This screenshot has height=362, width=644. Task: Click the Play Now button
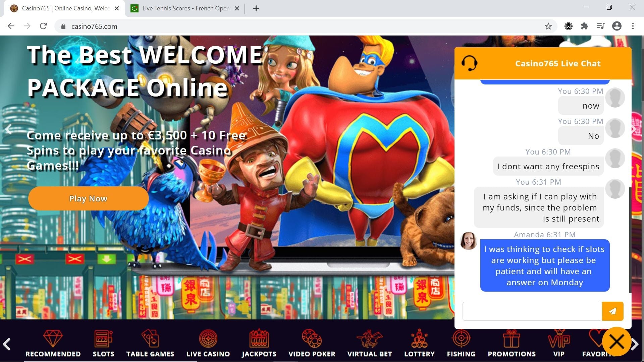tap(88, 198)
